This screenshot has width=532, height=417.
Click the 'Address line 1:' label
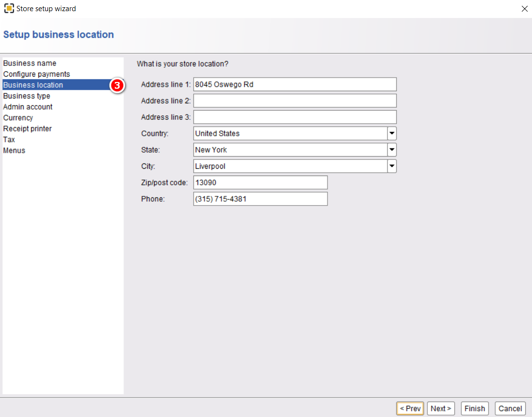tap(166, 84)
